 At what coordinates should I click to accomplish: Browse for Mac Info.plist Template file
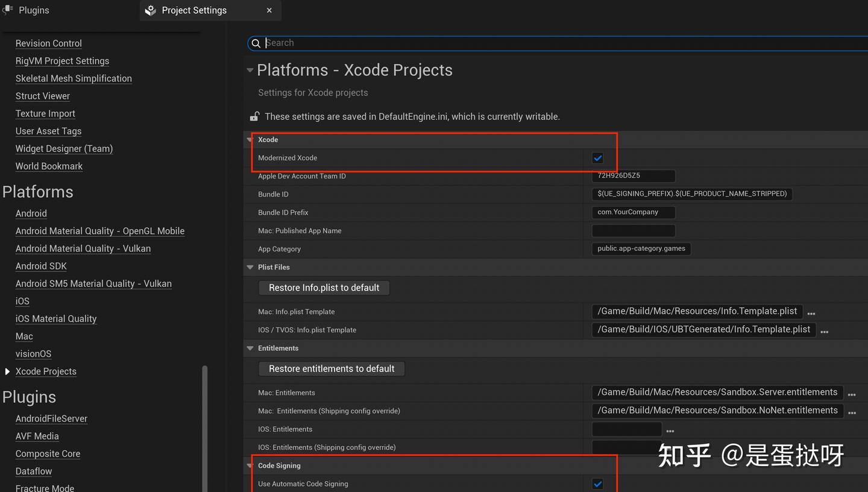tap(811, 314)
